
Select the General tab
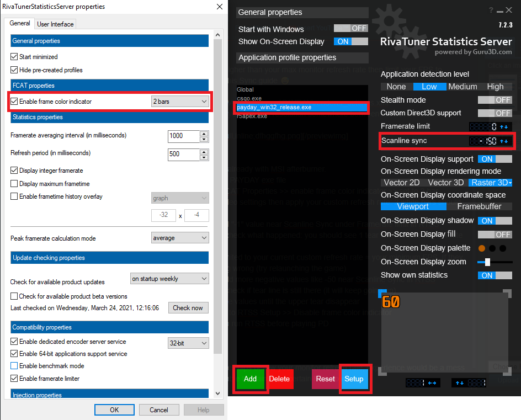point(20,23)
